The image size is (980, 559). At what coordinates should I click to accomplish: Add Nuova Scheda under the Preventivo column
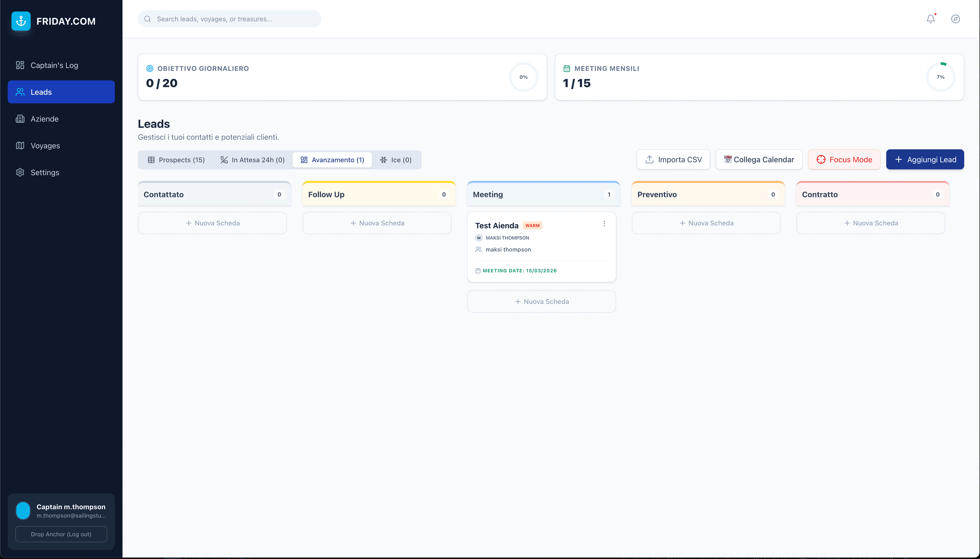pyautogui.click(x=706, y=223)
